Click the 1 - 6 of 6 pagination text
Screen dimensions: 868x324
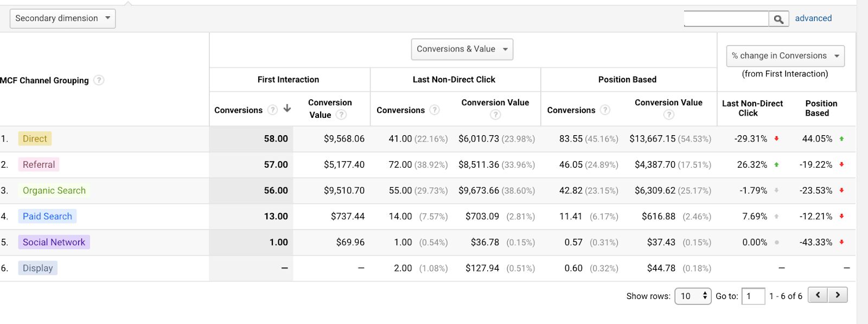pyautogui.click(x=786, y=296)
